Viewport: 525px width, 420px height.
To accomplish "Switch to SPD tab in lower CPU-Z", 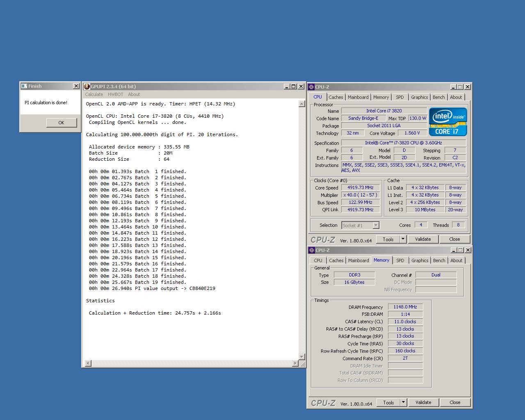I will [400, 260].
